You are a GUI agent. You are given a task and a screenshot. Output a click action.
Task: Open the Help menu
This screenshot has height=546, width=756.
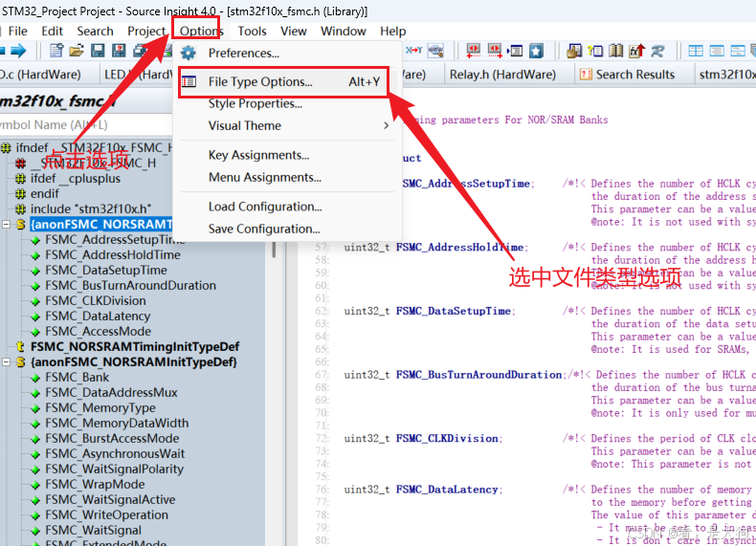tap(392, 32)
